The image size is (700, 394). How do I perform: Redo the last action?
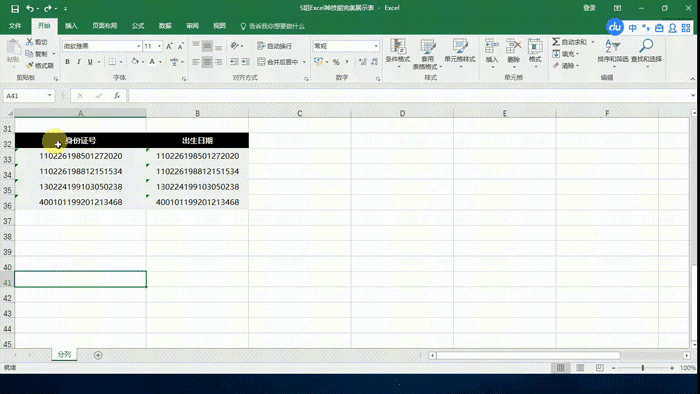(48, 8)
